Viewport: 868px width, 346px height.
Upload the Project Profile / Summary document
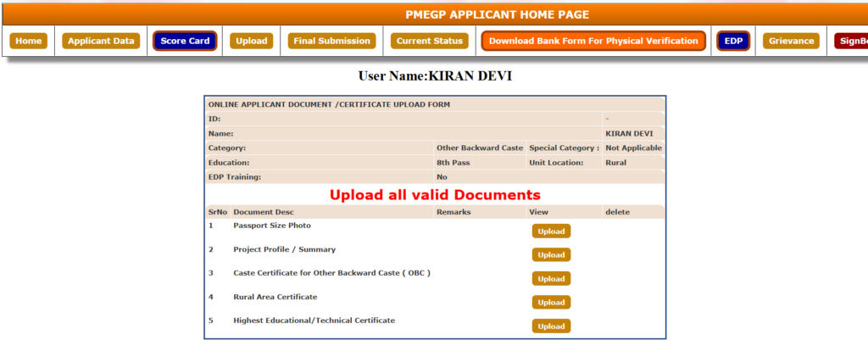click(x=551, y=255)
